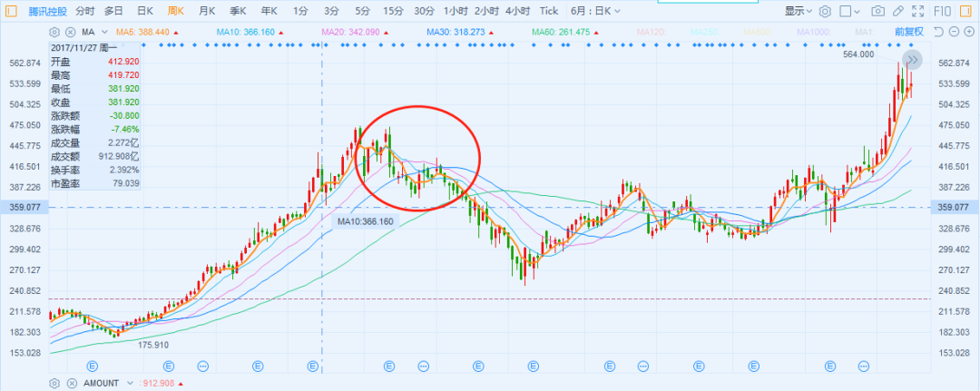Toggle the left sidebar panel icon

(x=11, y=11)
